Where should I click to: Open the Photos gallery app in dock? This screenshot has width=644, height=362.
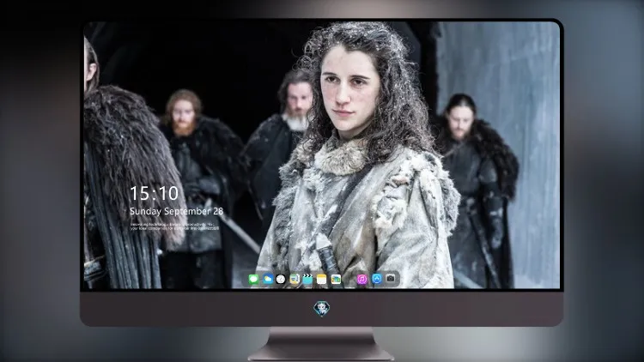(x=336, y=279)
